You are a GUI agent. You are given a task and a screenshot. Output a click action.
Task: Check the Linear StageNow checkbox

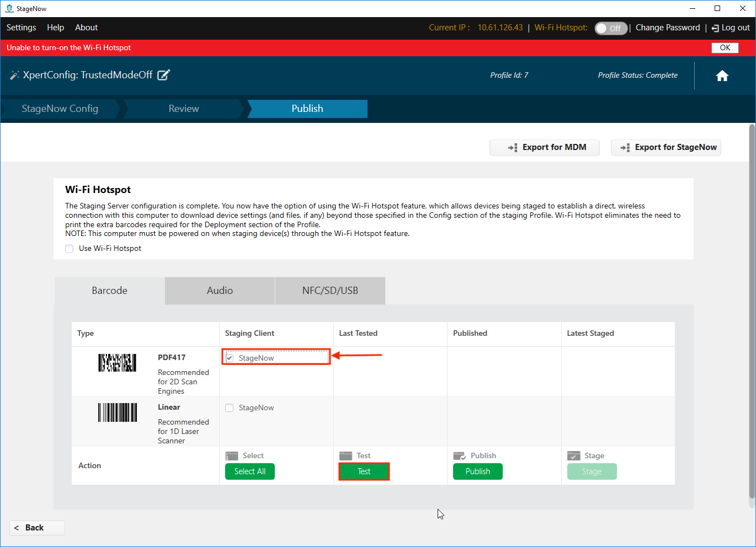(230, 408)
